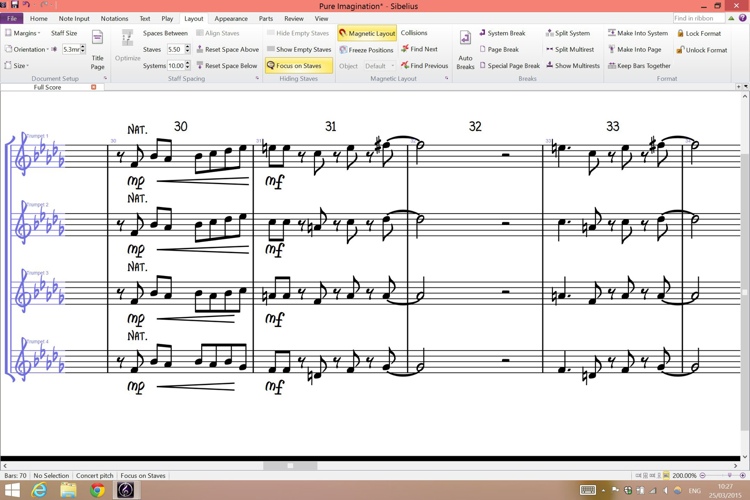Toggle Show Multirests
Image resolution: width=750 pixels, height=500 pixels.
click(572, 66)
